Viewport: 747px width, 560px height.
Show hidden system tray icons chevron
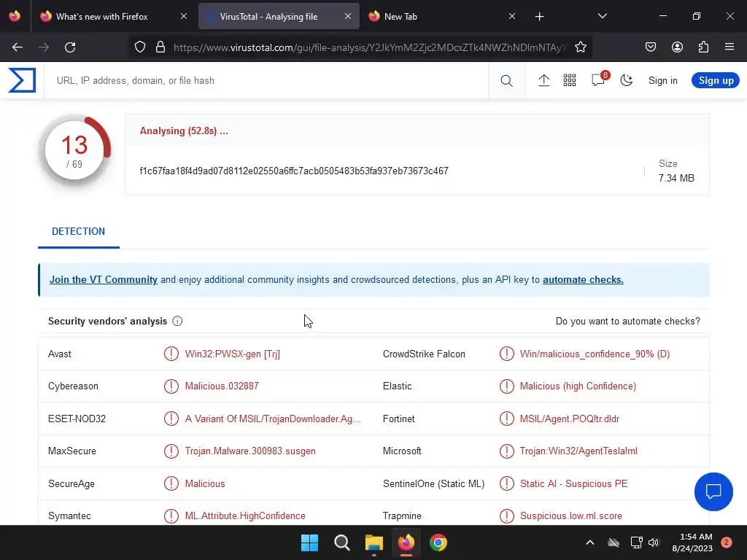click(x=589, y=542)
